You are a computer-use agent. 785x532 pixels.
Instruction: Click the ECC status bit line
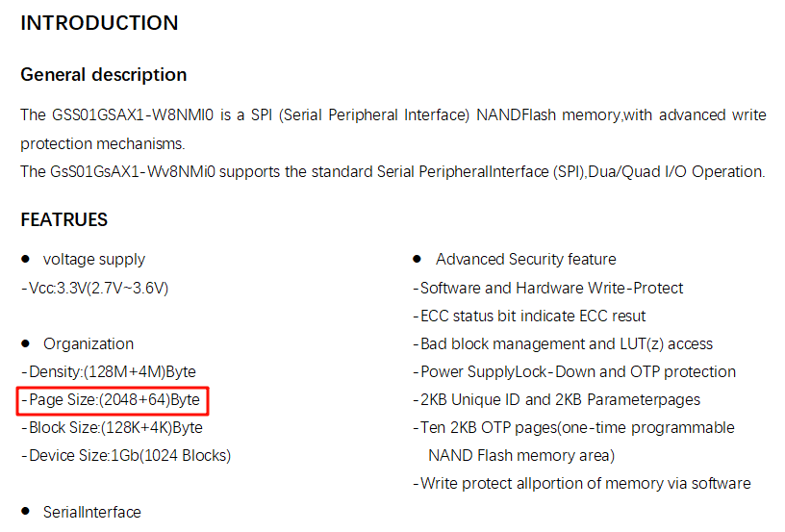pyautogui.click(x=530, y=317)
